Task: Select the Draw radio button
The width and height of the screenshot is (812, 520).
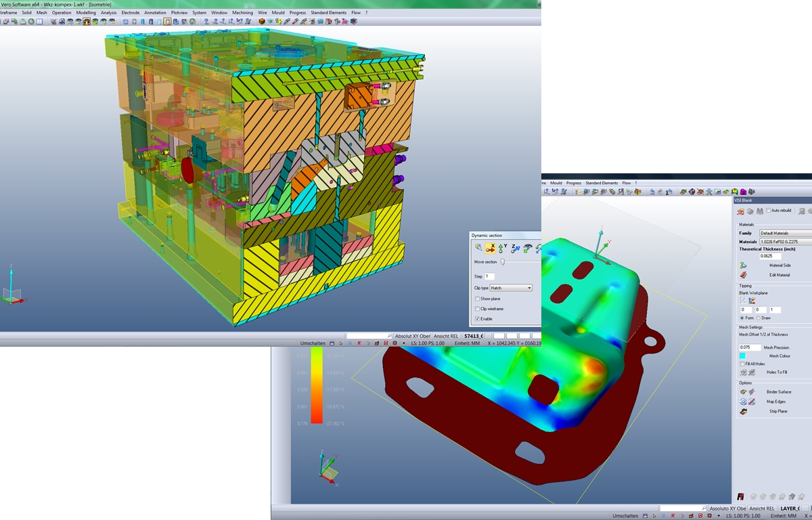Action: click(x=759, y=318)
